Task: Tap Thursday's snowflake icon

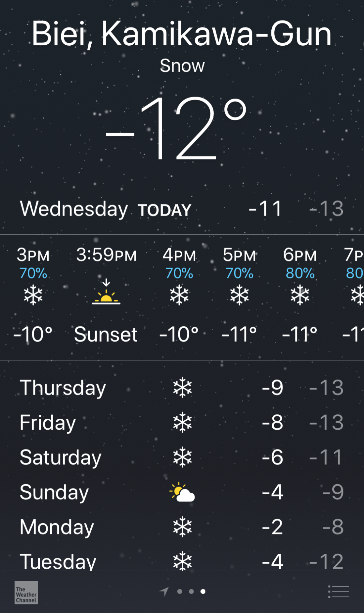Action: pyautogui.click(x=182, y=388)
